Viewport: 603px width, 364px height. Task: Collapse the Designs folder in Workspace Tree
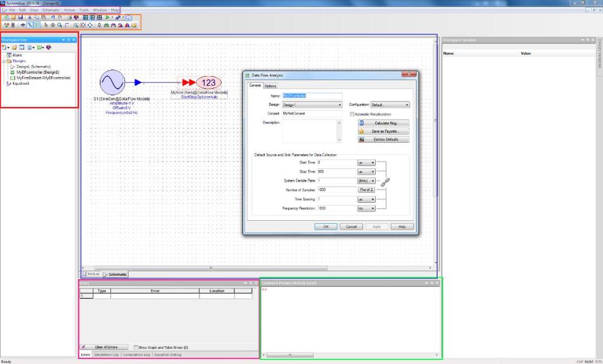4,61
